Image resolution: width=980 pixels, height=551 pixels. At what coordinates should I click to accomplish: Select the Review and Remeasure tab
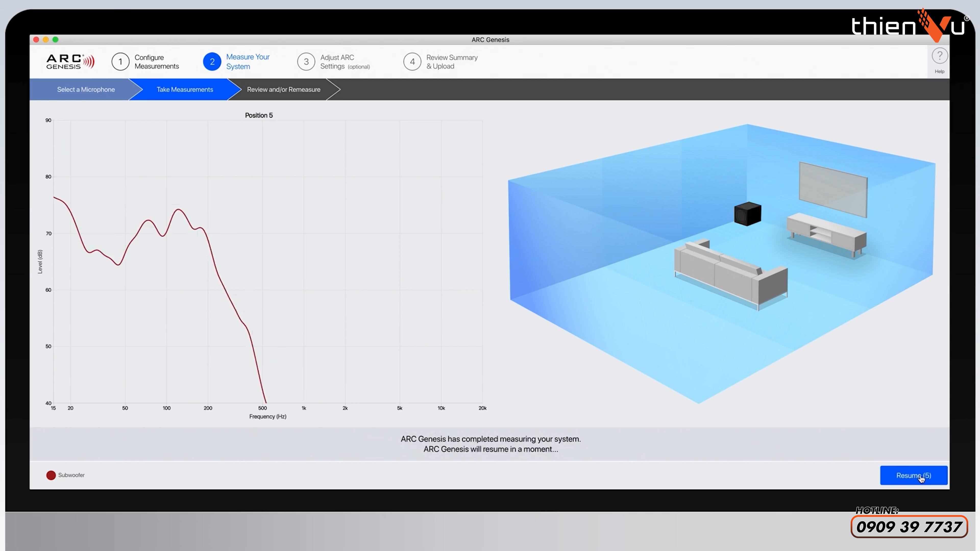(x=283, y=90)
